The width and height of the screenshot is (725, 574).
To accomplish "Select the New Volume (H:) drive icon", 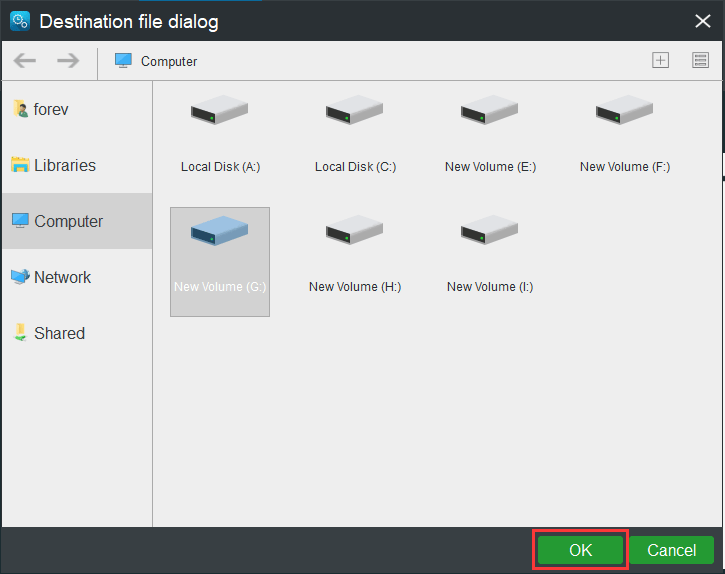I will pos(354,230).
